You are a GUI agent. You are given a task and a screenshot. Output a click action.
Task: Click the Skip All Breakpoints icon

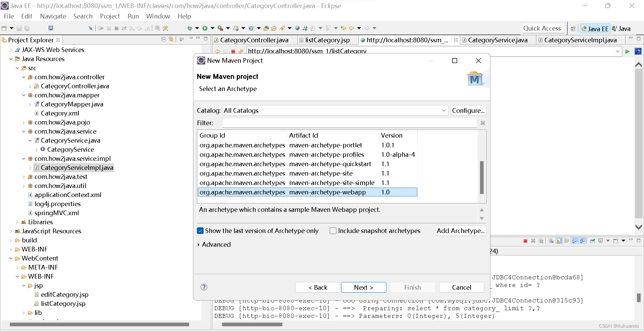coord(90,28)
